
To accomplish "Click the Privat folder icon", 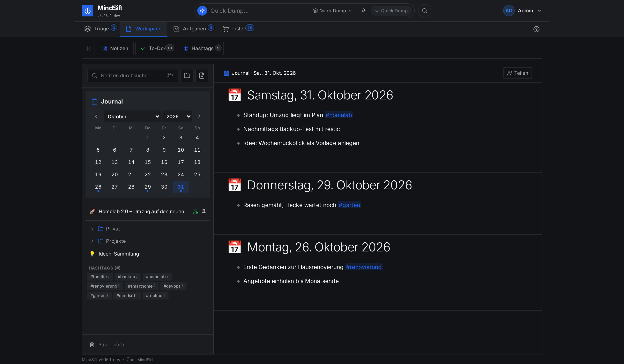I will (x=101, y=229).
